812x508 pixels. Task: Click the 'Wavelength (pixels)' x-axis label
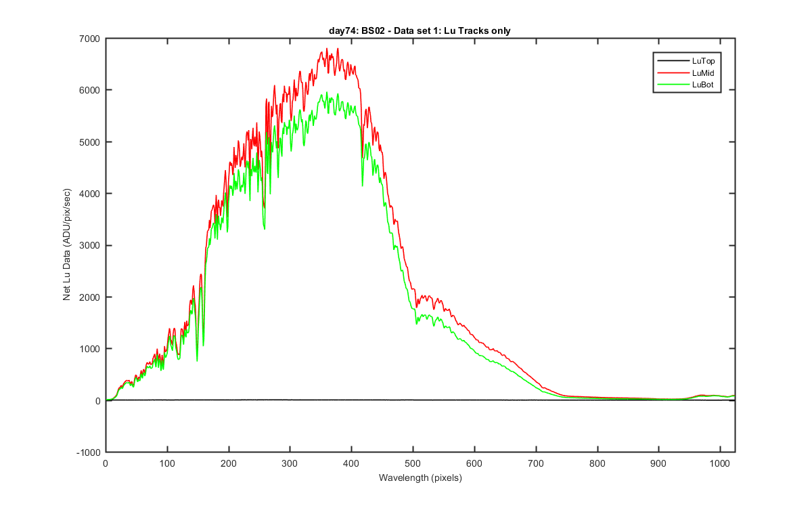pyautogui.click(x=420, y=478)
